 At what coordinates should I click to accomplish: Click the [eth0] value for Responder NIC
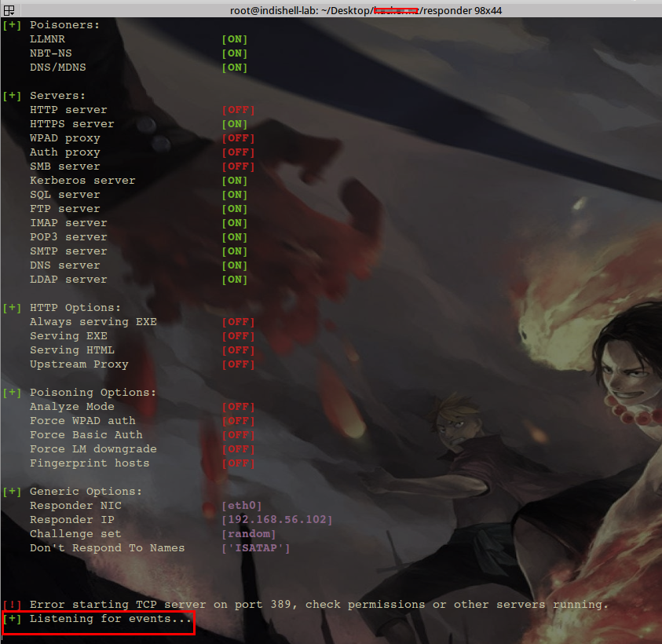(241, 506)
